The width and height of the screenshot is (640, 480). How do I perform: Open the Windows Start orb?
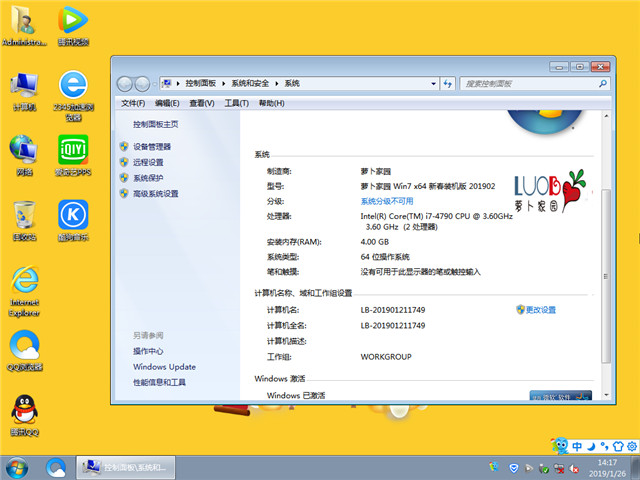16,468
